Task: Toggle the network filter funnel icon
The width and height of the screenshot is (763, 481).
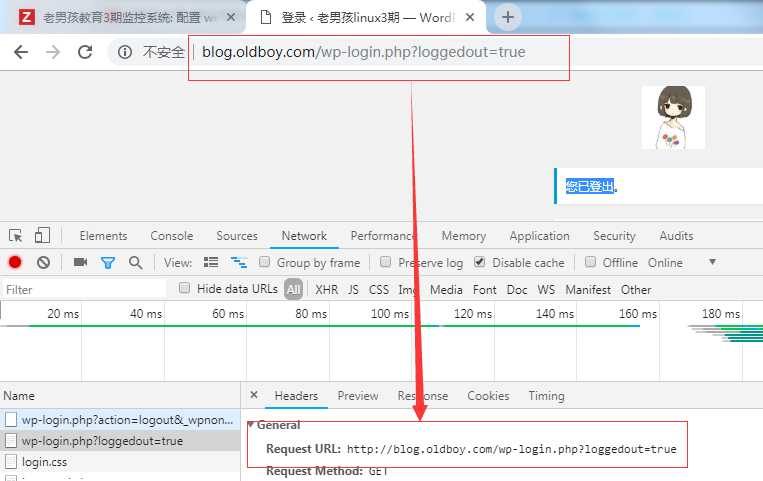Action: (107, 263)
